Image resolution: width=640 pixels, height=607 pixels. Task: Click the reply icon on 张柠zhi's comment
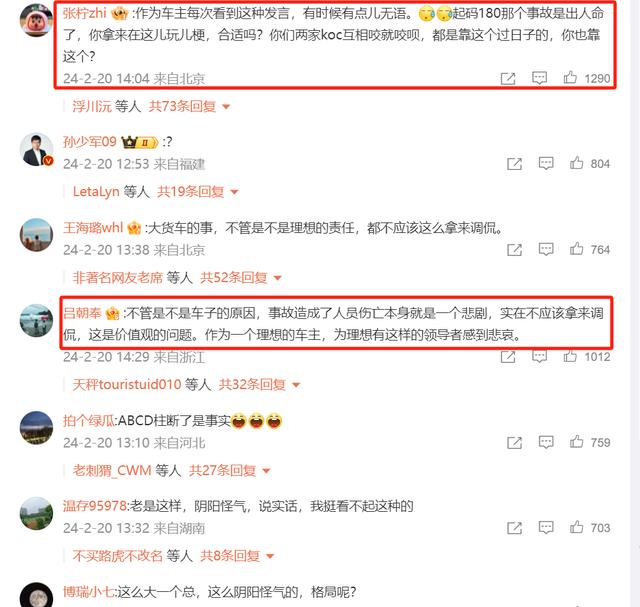(539, 78)
